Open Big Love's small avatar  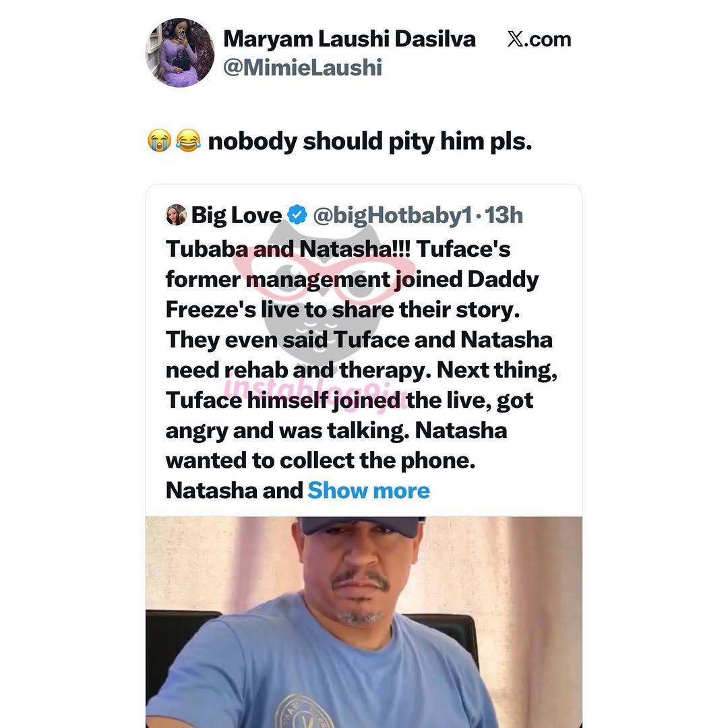(176, 214)
